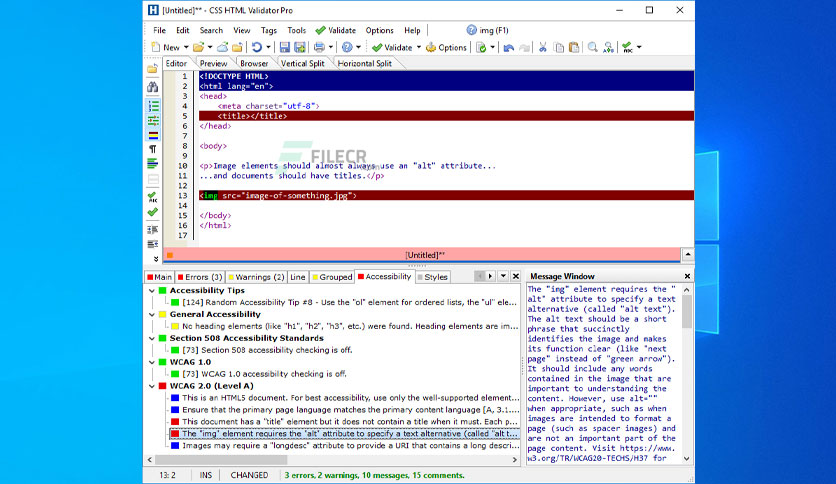Close the Message Window panel
836x484 pixels.
687,276
